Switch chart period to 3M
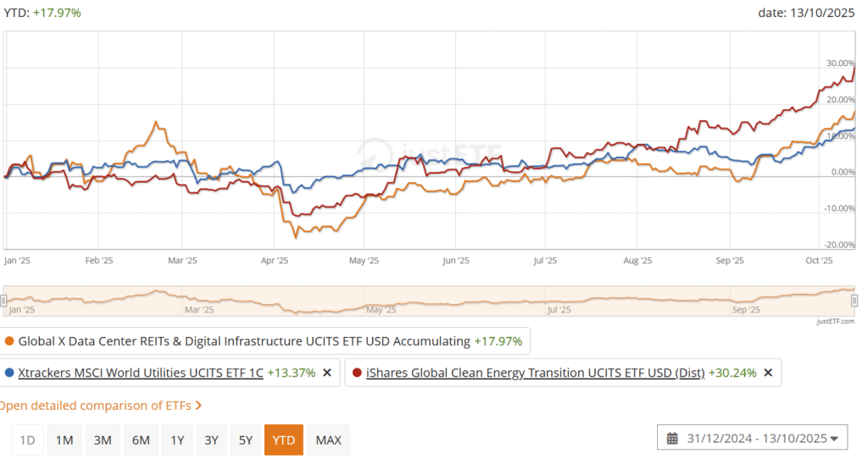868x459 pixels. (x=103, y=440)
